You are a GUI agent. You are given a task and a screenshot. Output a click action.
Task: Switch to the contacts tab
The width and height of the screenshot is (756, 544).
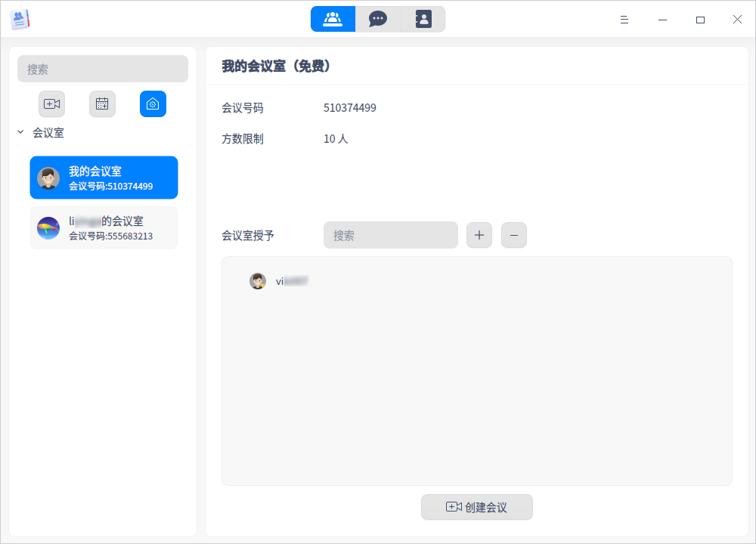point(423,20)
